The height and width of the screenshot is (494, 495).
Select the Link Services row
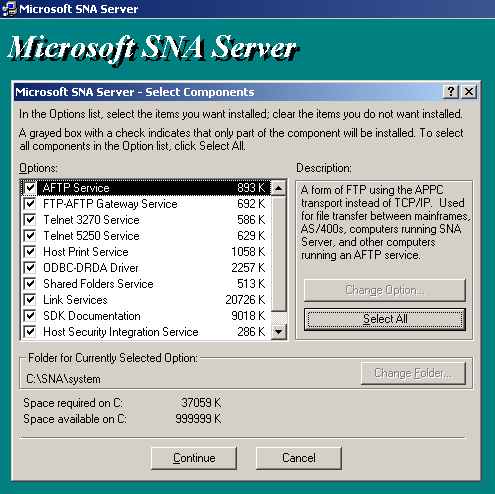click(146, 300)
